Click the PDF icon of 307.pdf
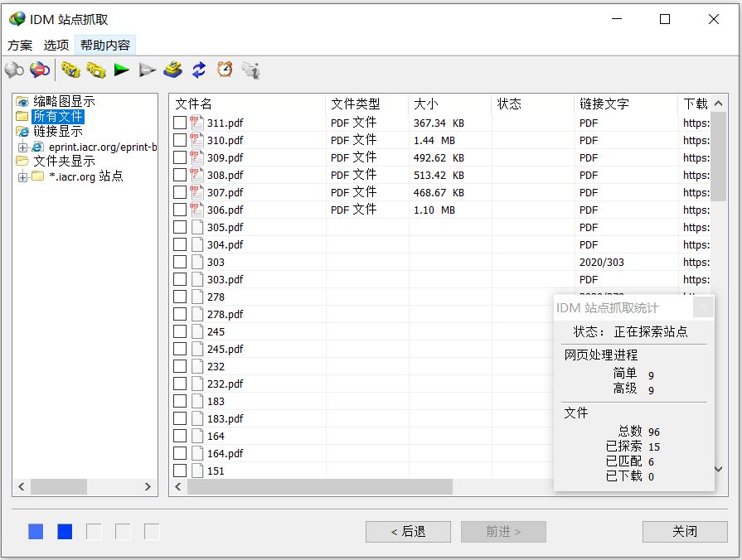Screen dimensions: 742x560 pos(196,192)
